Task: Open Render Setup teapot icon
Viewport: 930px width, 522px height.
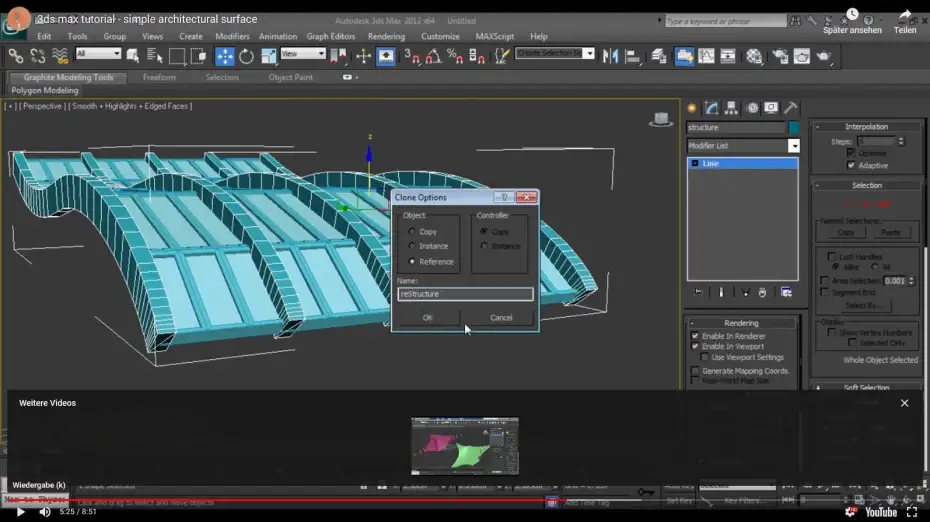Action: [780, 56]
